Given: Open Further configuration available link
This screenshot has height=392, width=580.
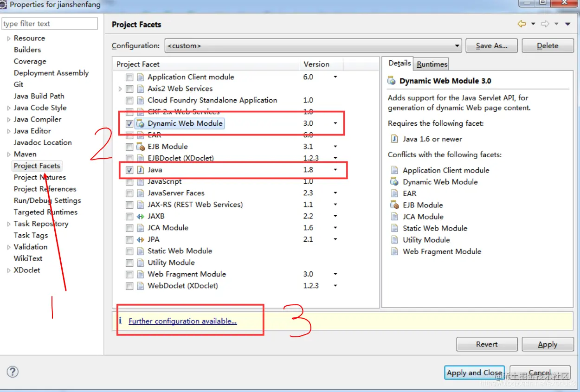Looking at the screenshot, I should 182,321.
